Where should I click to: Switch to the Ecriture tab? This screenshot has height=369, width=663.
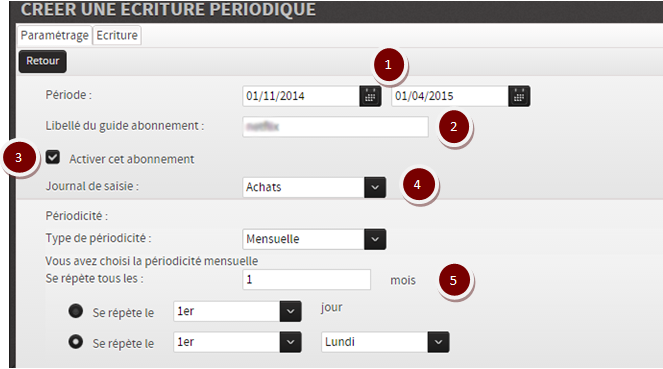point(117,35)
